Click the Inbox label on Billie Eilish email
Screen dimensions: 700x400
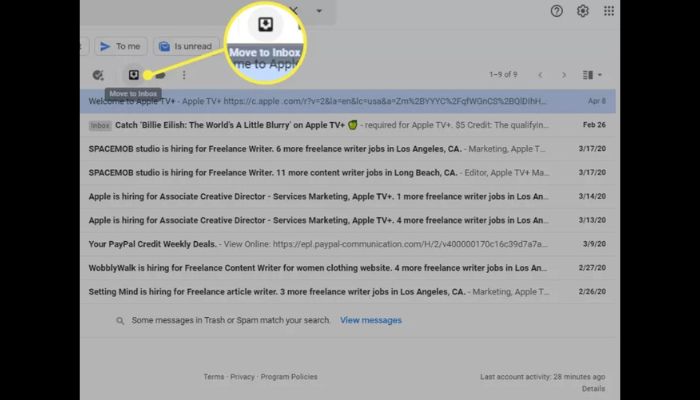(x=100, y=125)
